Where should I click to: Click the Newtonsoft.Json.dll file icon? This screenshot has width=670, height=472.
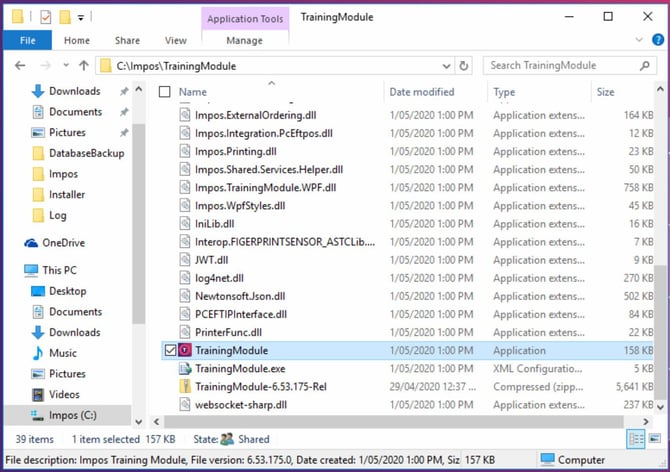tap(185, 296)
